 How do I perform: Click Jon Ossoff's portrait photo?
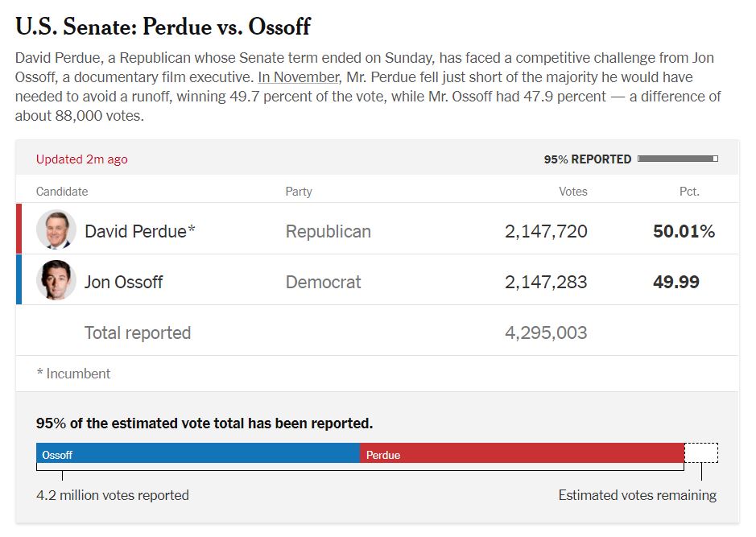point(56,281)
